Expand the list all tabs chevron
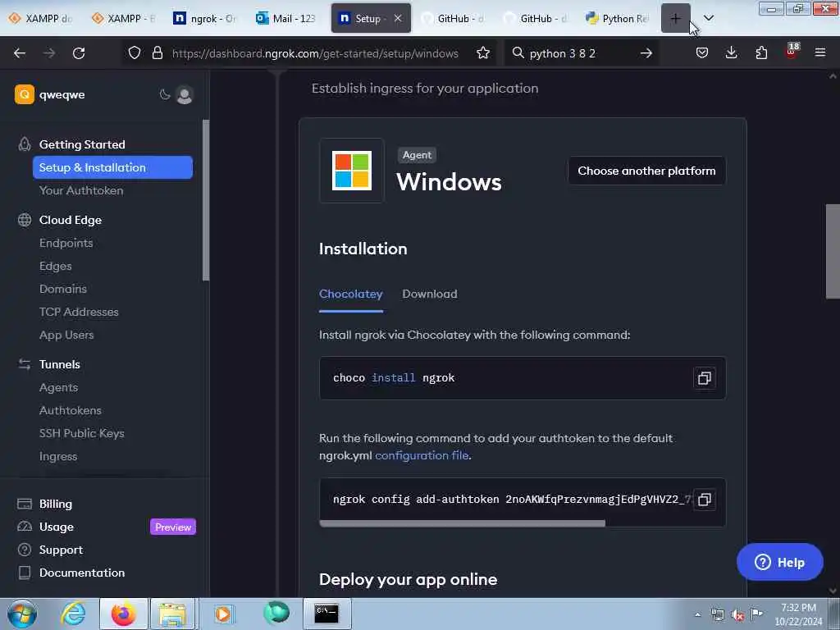Screen dimensions: 840x630 coord(708,18)
